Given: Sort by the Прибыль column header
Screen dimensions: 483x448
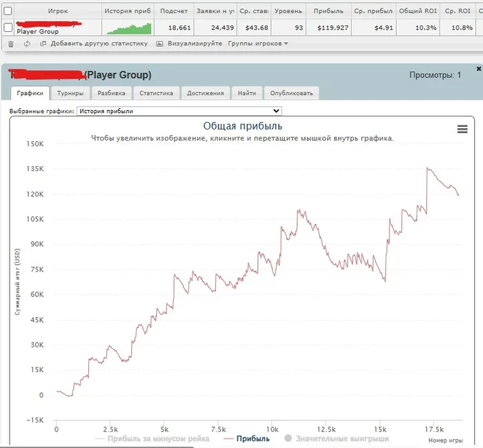Looking at the screenshot, I should point(328,11).
